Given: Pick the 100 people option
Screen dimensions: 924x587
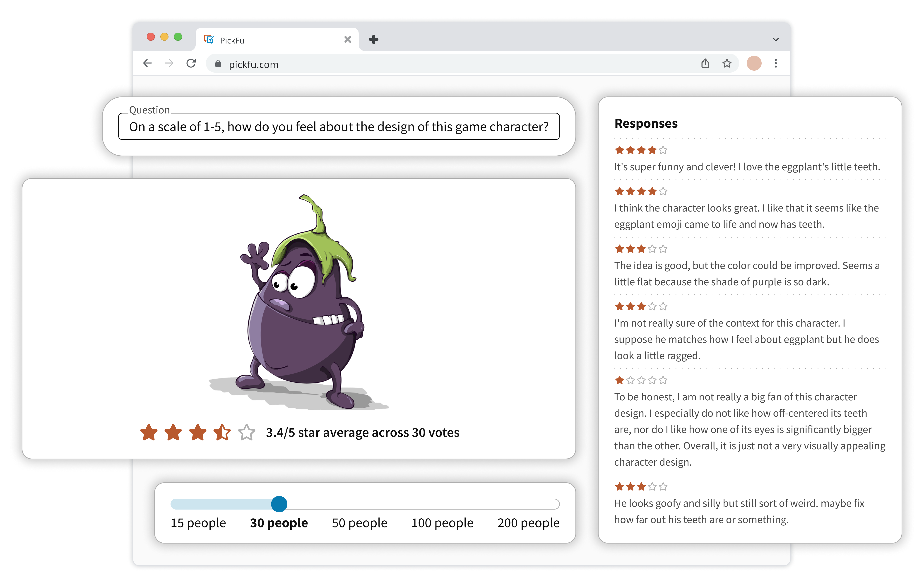Looking at the screenshot, I should (x=442, y=523).
